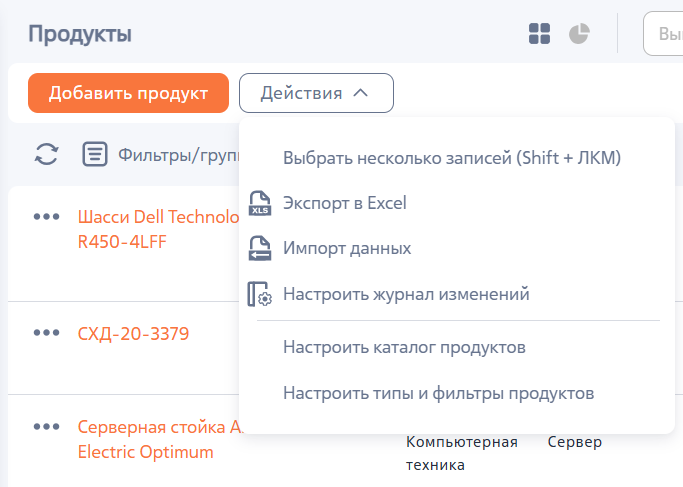The width and height of the screenshot is (683, 487).
Task: Click the Продукты page heading
Action: click(x=80, y=34)
